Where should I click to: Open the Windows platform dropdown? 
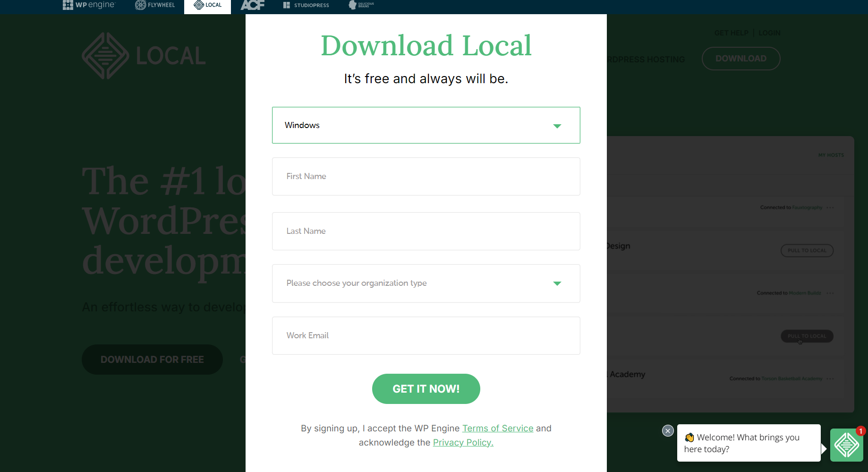pyautogui.click(x=426, y=125)
